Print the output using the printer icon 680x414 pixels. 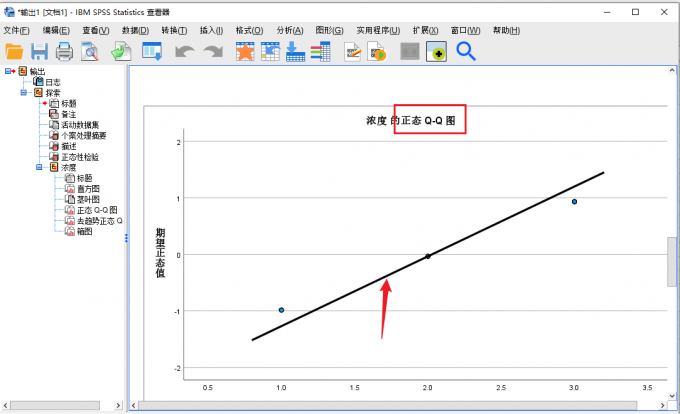pyautogui.click(x=64, y=52)
